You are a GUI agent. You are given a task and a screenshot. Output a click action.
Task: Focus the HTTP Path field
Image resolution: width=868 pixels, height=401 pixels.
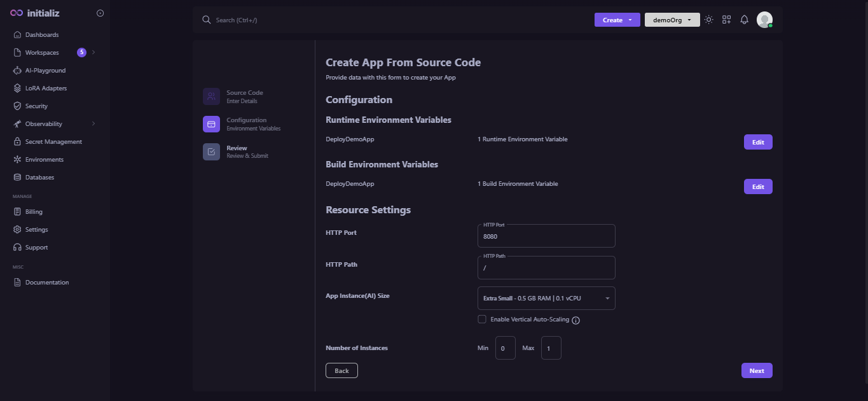546,267
